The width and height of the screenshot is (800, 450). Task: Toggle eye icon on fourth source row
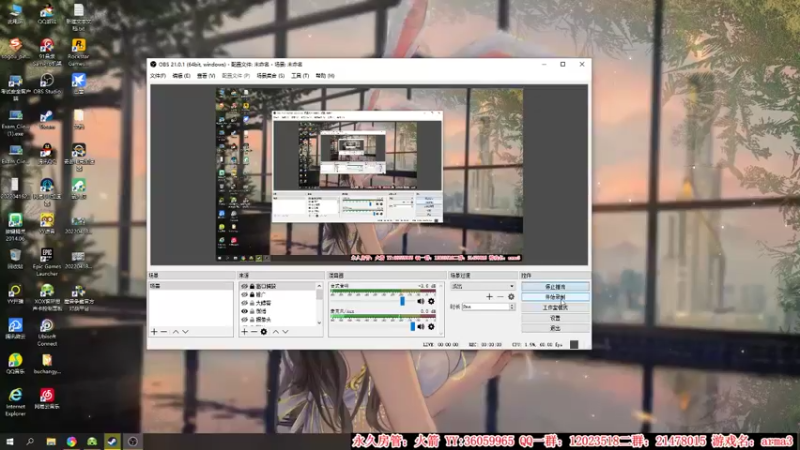tap(244, 311)
